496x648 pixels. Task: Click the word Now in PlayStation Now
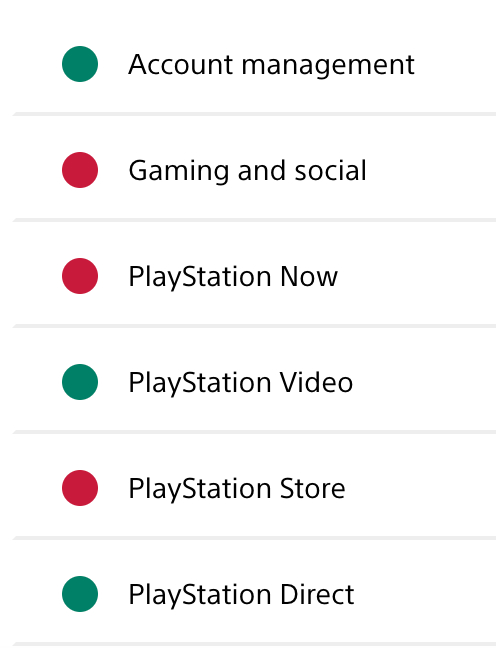[x=309, y=276]
